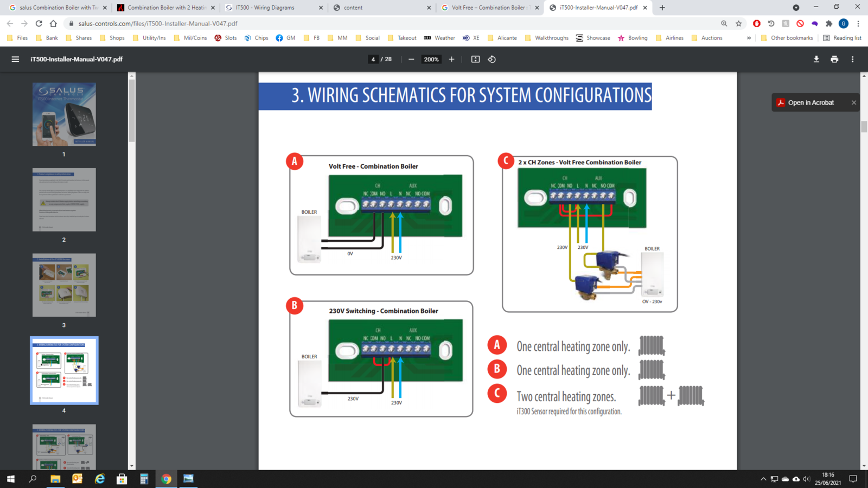Switch to Volt Free – Combination Boiler tab
The image size is (868, 488).
488,8
